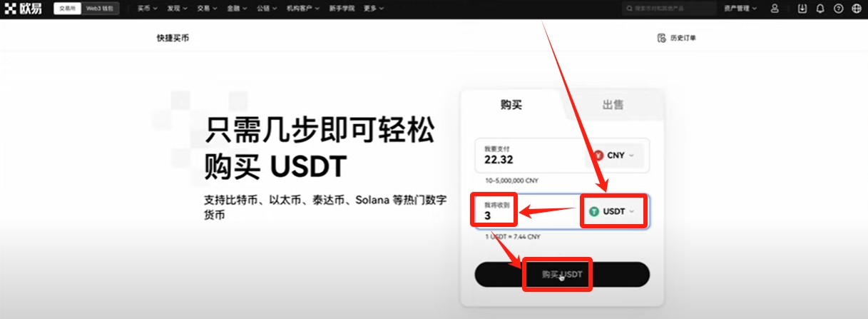
Task: Open the CNY currency dropdown
Action: [x=614, y=156]
